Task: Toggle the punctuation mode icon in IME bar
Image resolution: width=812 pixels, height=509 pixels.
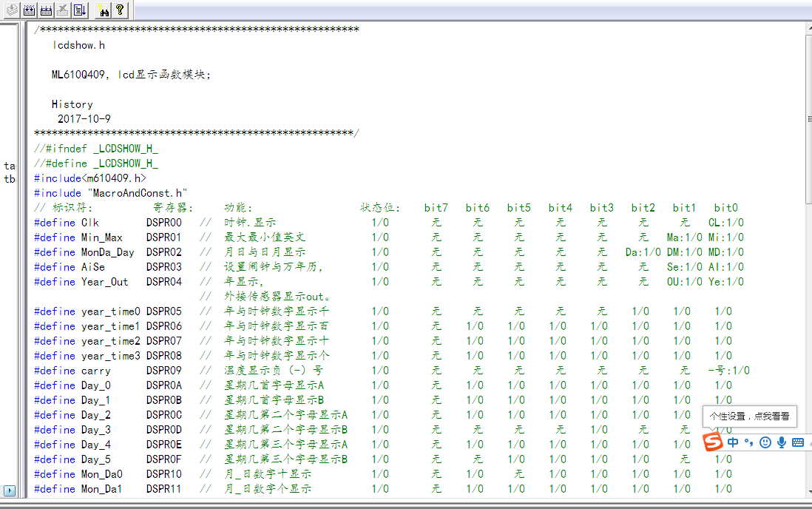Action: click(x=749, y=442)
